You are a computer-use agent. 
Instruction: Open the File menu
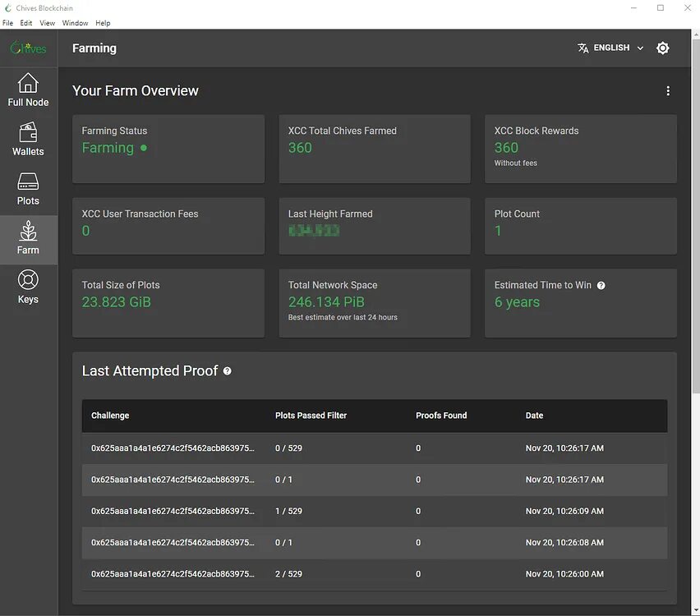click(x=8, y=23)
